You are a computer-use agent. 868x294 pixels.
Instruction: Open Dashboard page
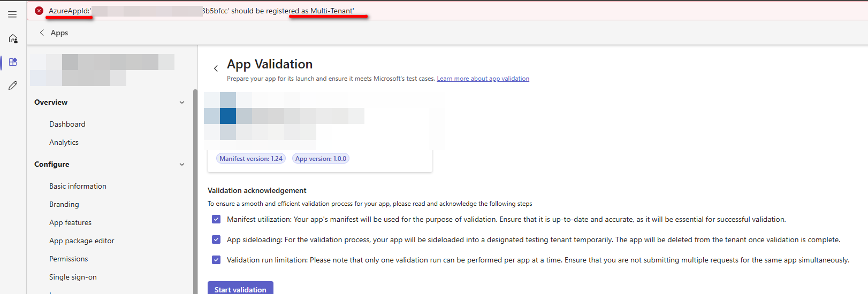67,124
